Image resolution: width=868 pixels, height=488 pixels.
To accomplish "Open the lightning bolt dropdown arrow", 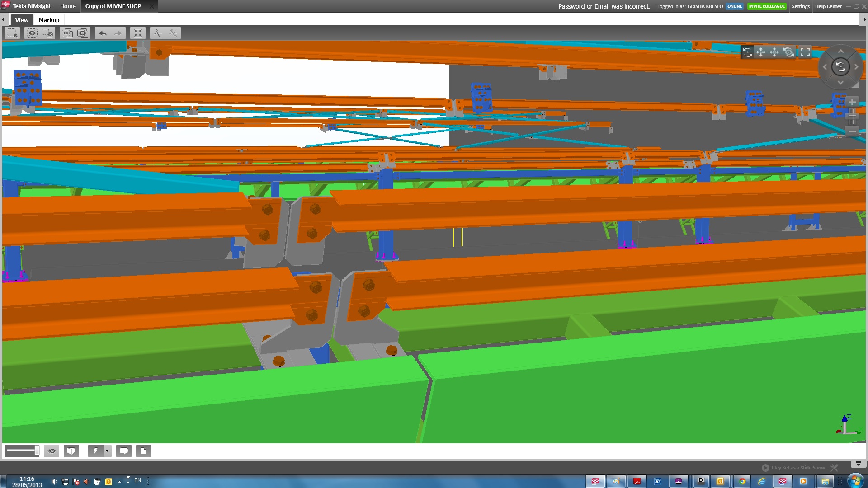I will click(107, 451).
